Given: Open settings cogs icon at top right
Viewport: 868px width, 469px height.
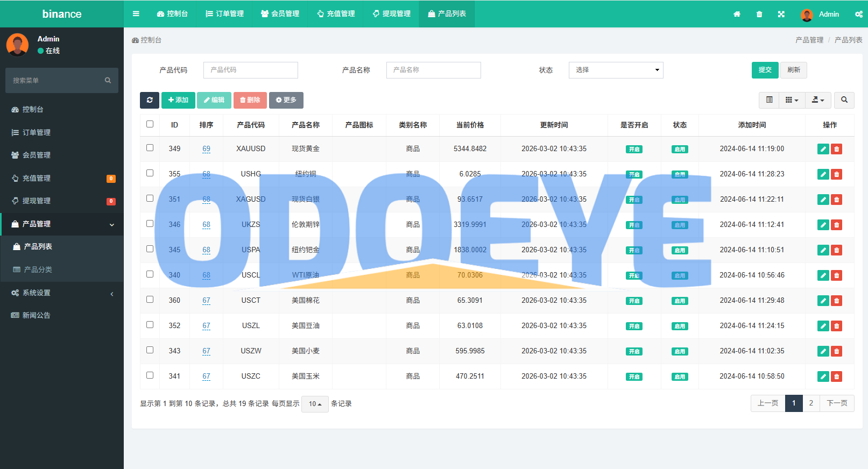Looking at the screenshot, I should pos(859,14).
